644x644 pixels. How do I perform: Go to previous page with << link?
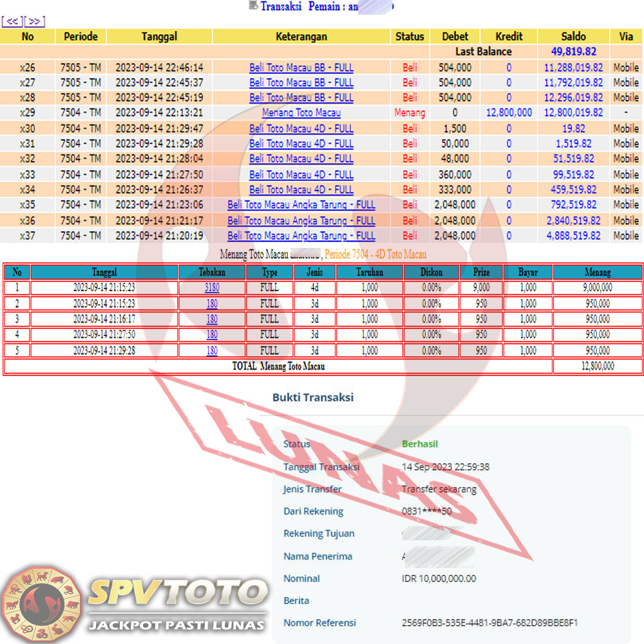point(12,22)
